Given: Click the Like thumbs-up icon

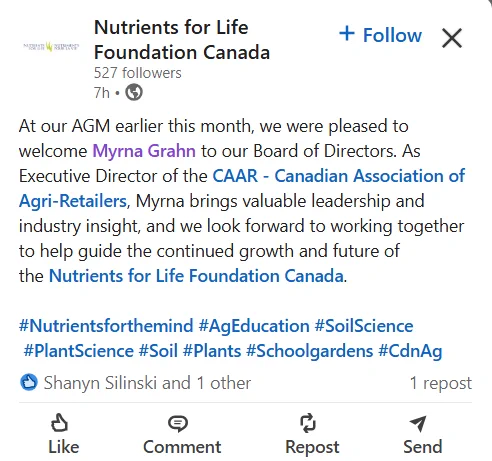Looking at the screenshot, I should coord(59,423).
